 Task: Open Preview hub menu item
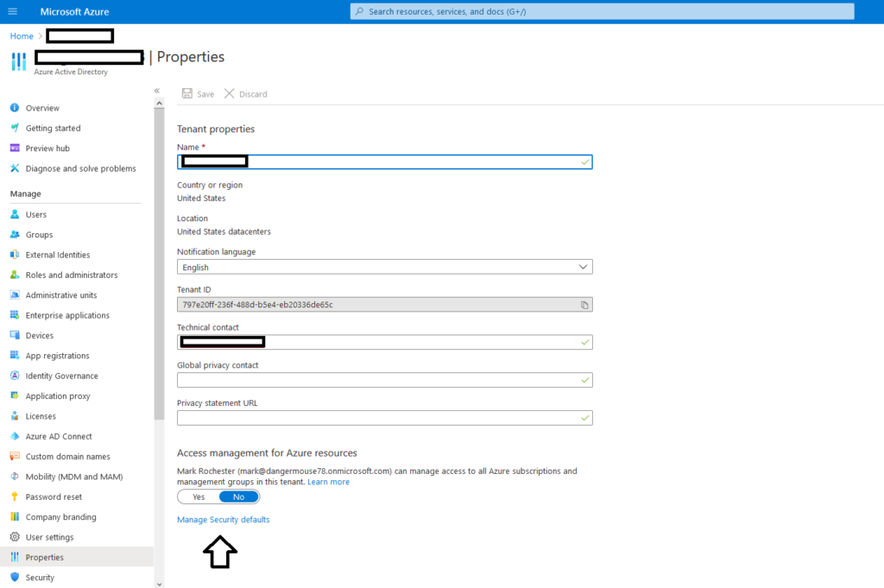point(47,149)
